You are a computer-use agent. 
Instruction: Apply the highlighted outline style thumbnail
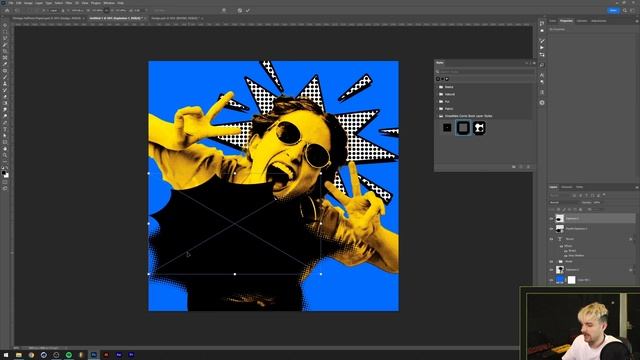click(463, 128)
